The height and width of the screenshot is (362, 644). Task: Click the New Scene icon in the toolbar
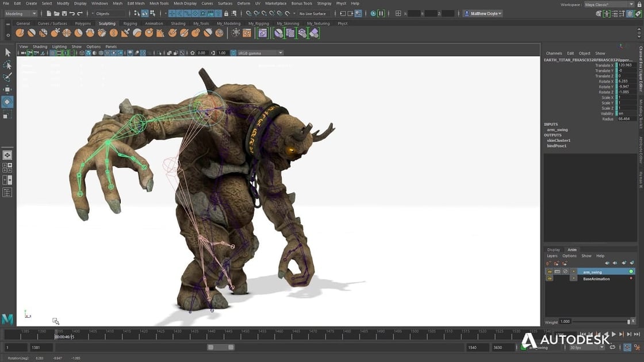[x=49, y=13]
